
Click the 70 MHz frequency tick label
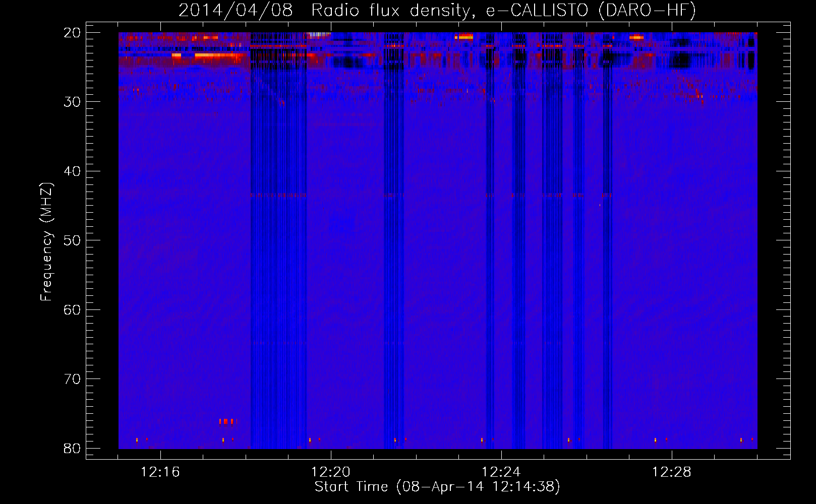pyautogui.click(x=72, y=379)
